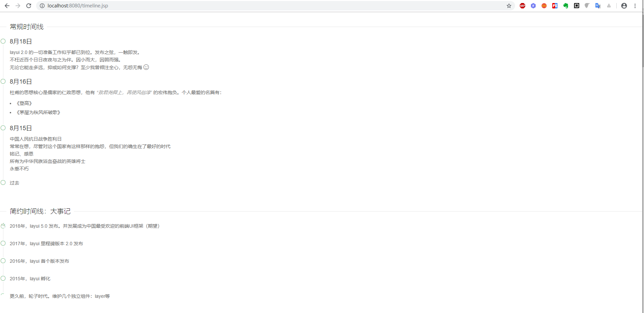The image size is (644, 313).
Task: Click the line 中国人民抗日战争胜利日
Action: pyautogui.click(x=36, y=139)
